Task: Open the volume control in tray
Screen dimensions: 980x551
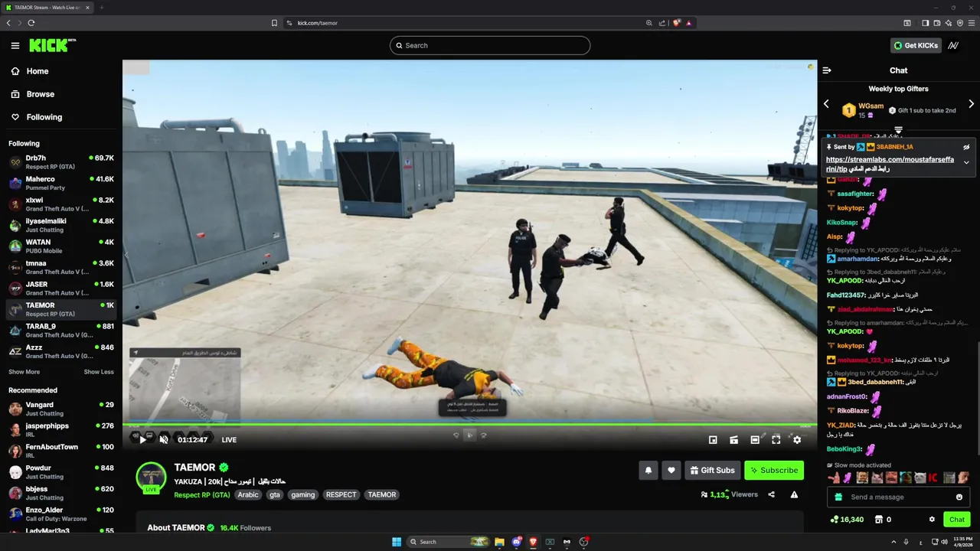Action: click(x=946, y=542)
